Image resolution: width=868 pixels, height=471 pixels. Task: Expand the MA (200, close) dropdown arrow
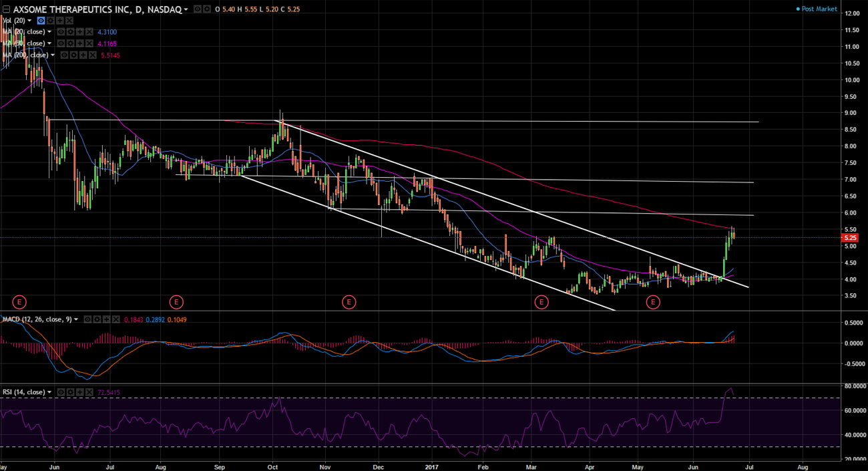click(53, 55)
